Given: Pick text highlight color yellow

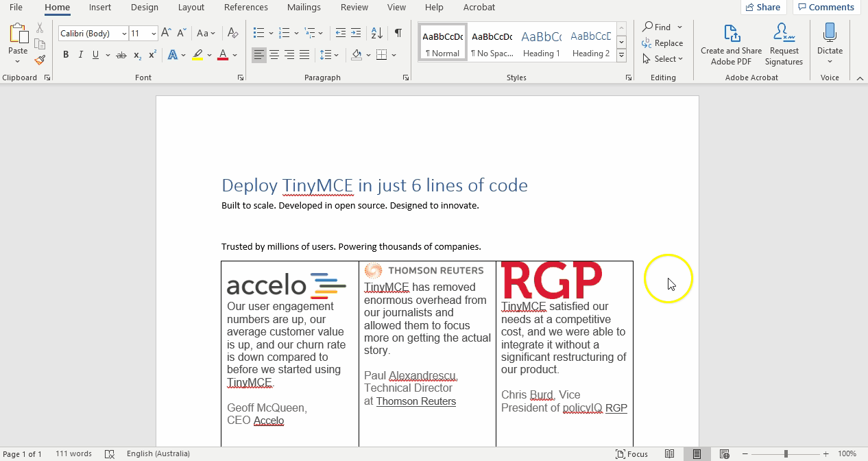Looking at the screenshot, I should pos(197,55).
